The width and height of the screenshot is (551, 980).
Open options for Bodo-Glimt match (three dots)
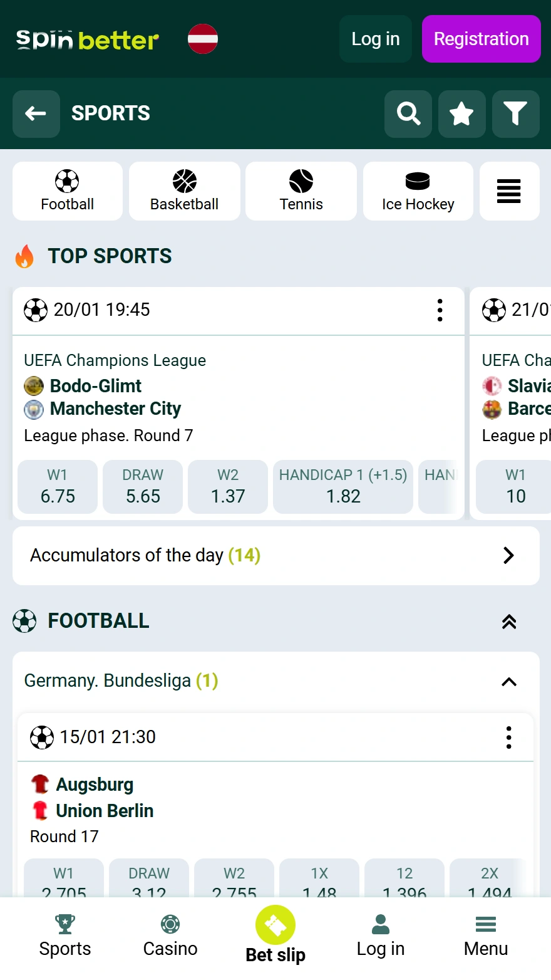[x=440, y=310]
